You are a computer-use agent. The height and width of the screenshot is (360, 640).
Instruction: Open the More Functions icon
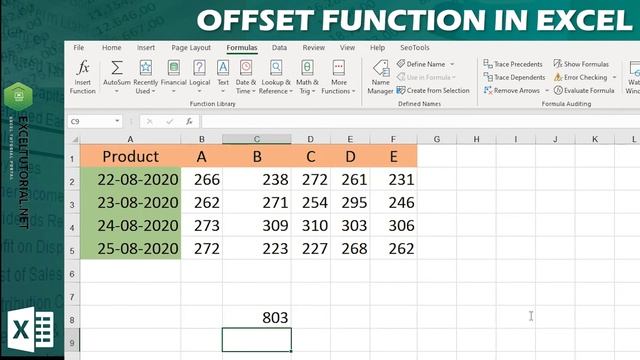[x=338, y=68]
